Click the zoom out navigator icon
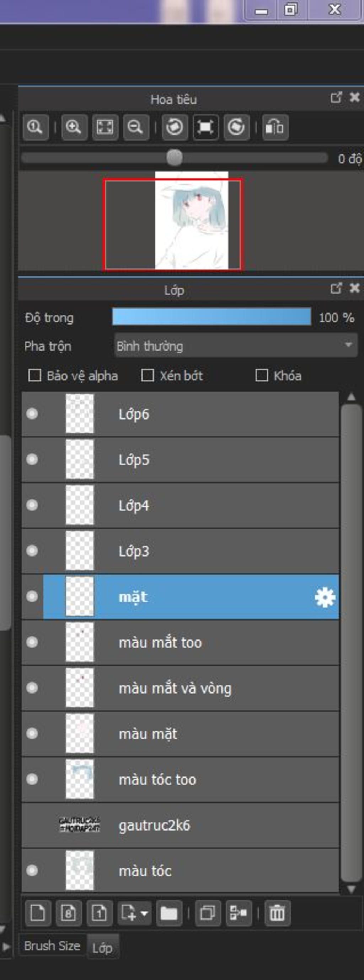This screenshot has height=980, width=364. point(136,127)
